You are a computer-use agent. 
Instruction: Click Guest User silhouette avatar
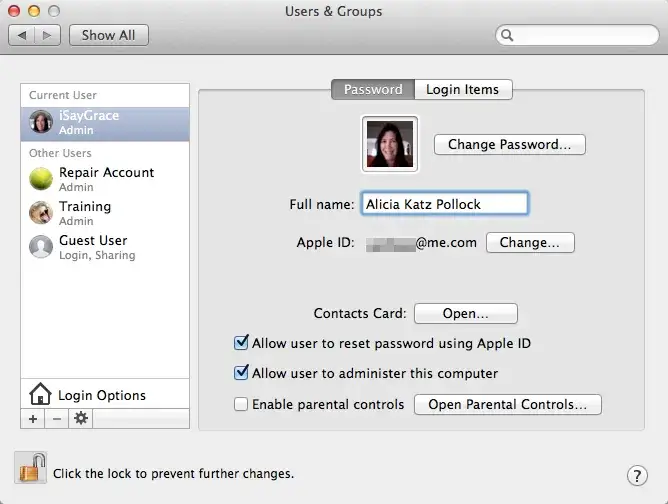[41, 247]
